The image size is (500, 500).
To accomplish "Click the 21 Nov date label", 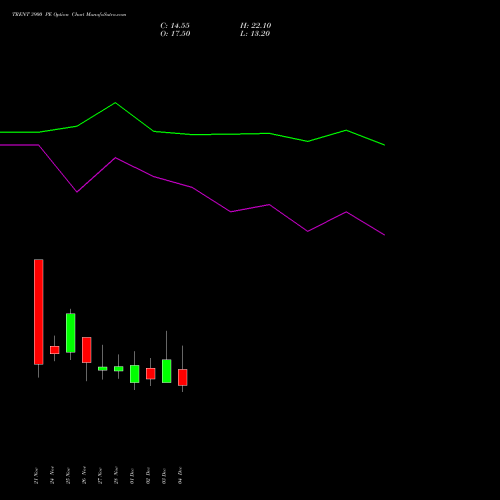I will coord(36,476).
